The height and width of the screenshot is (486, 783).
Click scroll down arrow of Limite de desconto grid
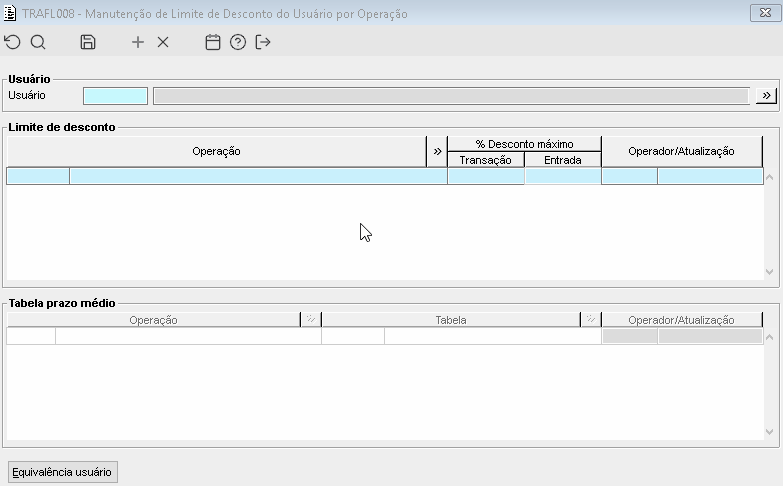tap(770, 272)
